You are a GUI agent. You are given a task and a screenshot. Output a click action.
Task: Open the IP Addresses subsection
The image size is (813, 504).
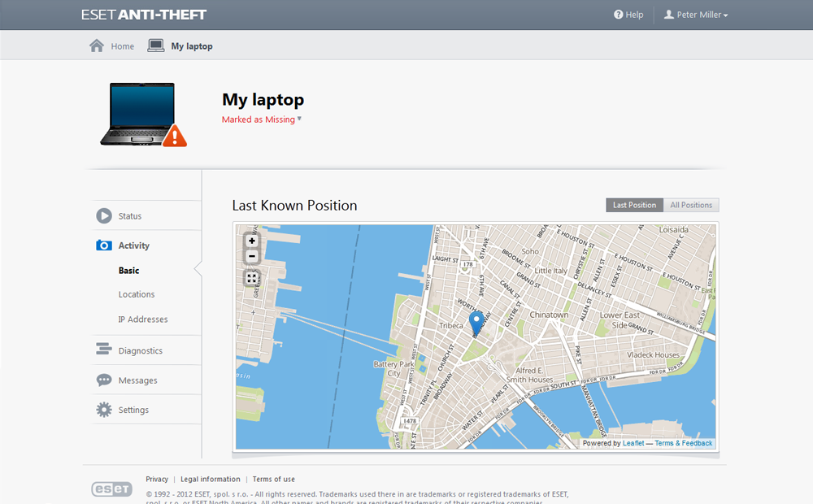point(143,319)
